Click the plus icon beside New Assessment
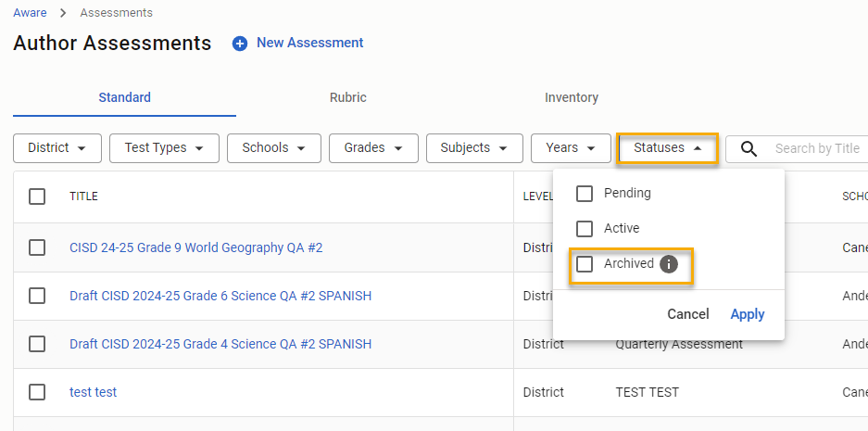The height and width of the screenshot is (431, 868). point(240,44)
